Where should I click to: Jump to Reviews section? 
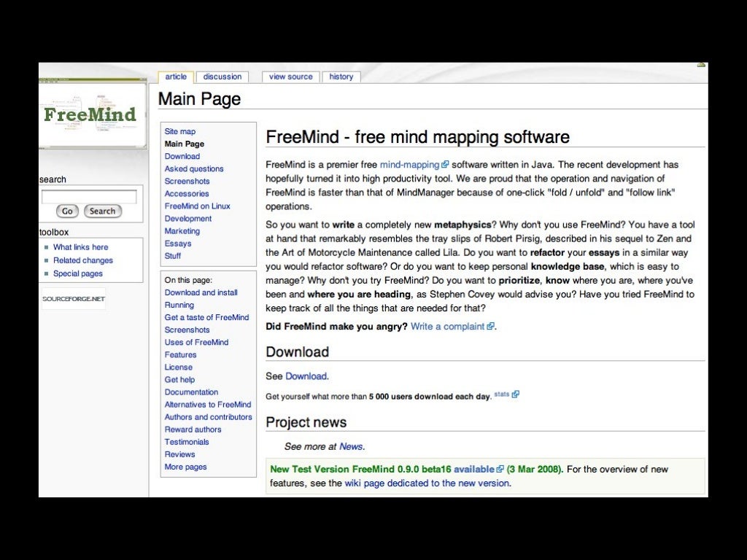click(x=179, y=454)
